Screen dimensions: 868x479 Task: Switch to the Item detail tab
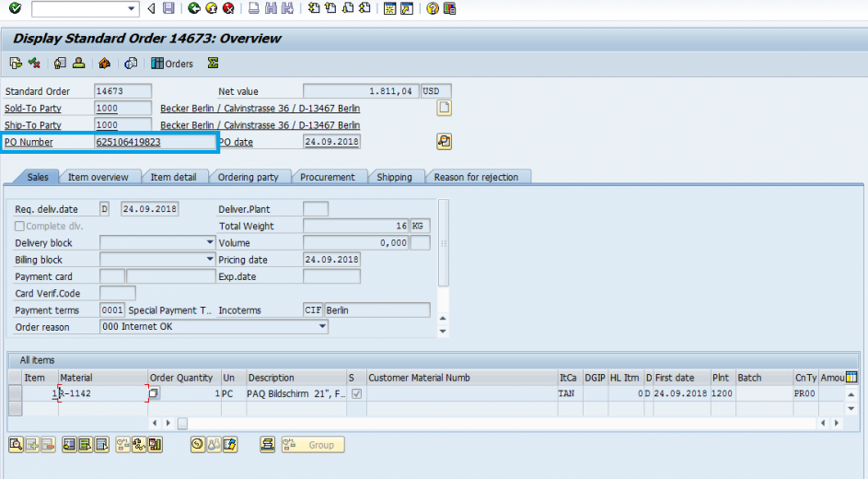pyautogui.click(x=173, y=177)
